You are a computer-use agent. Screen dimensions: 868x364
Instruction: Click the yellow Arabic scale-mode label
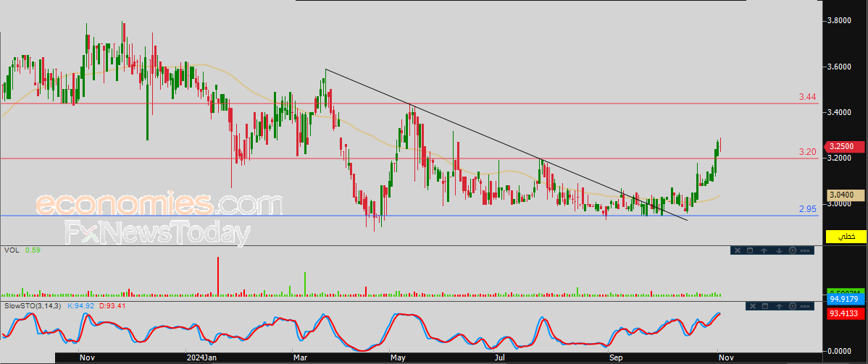(846, 236)
